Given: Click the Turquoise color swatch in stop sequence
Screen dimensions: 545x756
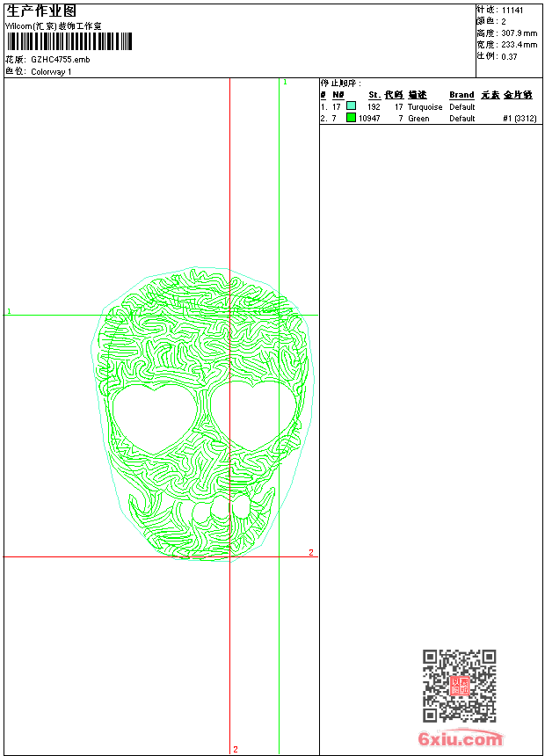Looking at the screenshot, I should tap(351, 106).
